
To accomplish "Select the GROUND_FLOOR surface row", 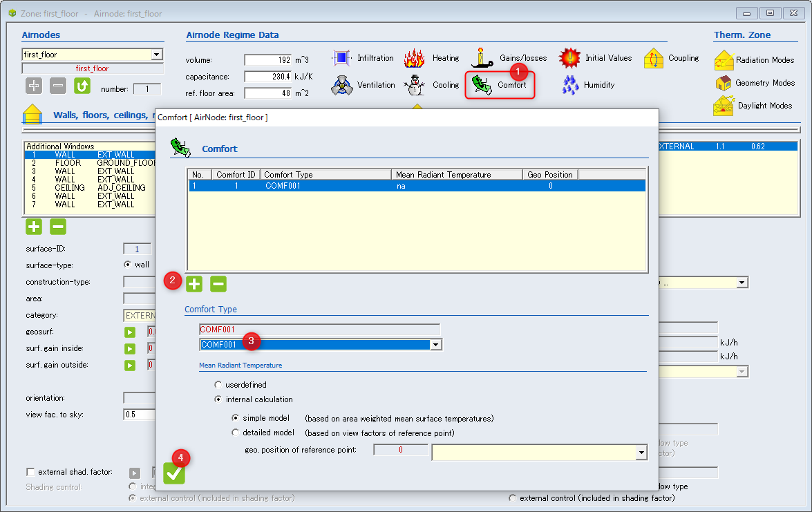I will point(91,163).
